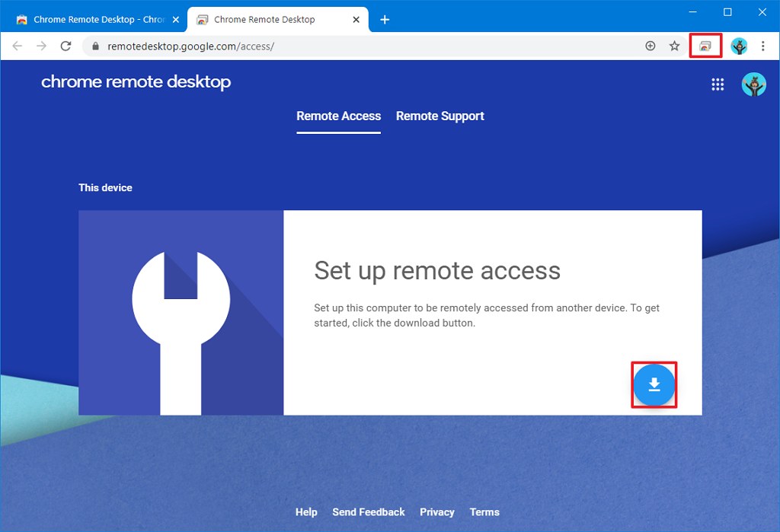Image resolution: width=780 pixels, height=532 pixels.
Task: Open the Help link
Action: tap(306, 512)
